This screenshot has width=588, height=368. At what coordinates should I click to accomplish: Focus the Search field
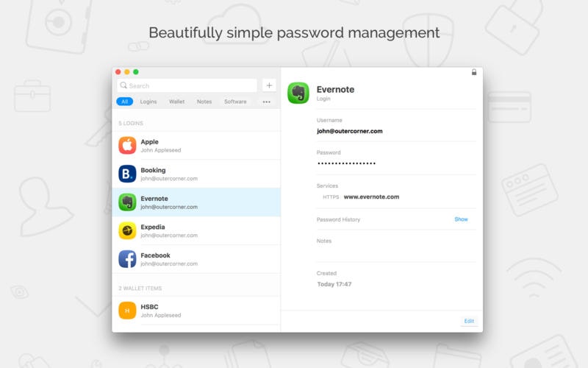click(187, 85)
